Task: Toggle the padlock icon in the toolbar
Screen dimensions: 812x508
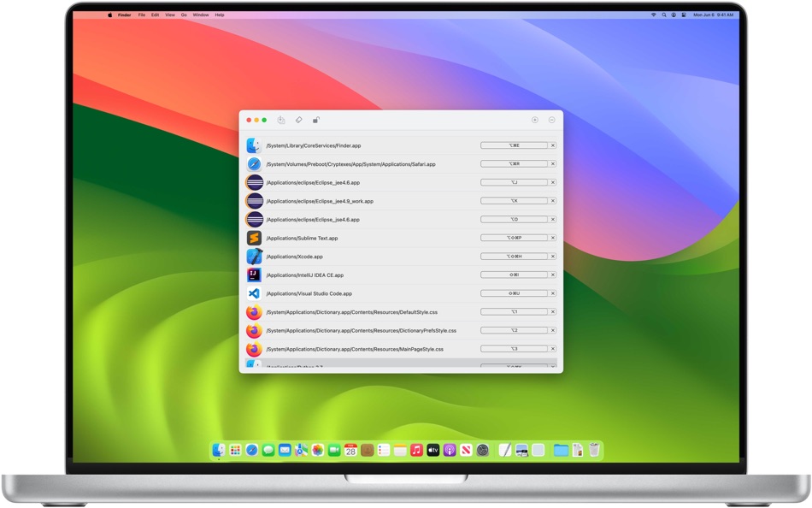Action: (x=316, y=120)
